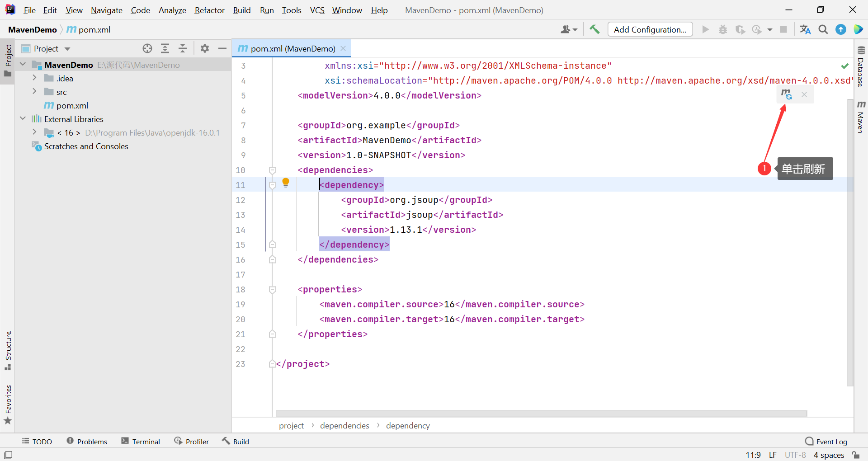Viewport: 868px width, 461px height.
Task: Fold the dependencies block on line 10
Action: point(272,170)
